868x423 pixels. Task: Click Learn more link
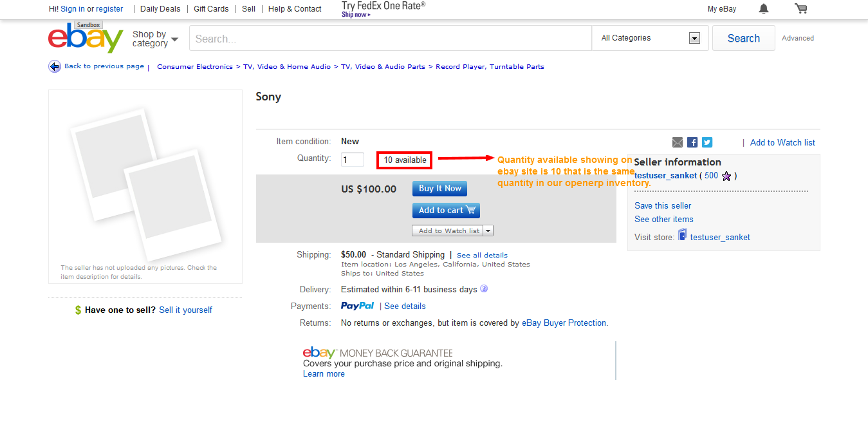click(x=324, y=373)
